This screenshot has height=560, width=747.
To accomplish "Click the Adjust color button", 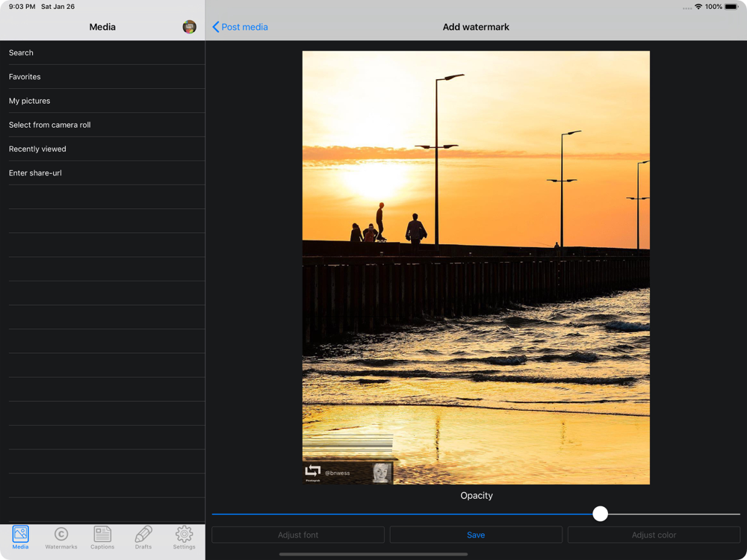I will 654,535.
